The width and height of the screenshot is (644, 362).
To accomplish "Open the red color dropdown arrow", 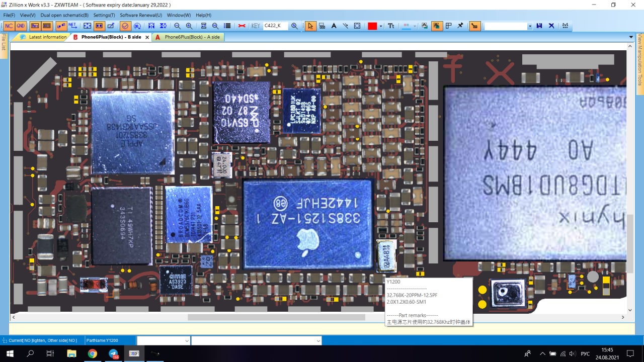I will pos(381,26).
